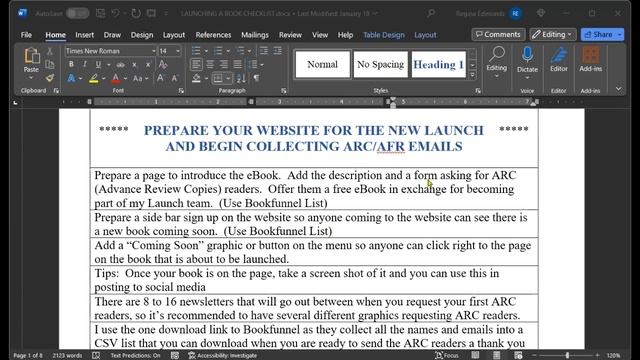Screen dimensions: 640x360
Task: Increase font size with Grow Font
Action: coord(160,78)
